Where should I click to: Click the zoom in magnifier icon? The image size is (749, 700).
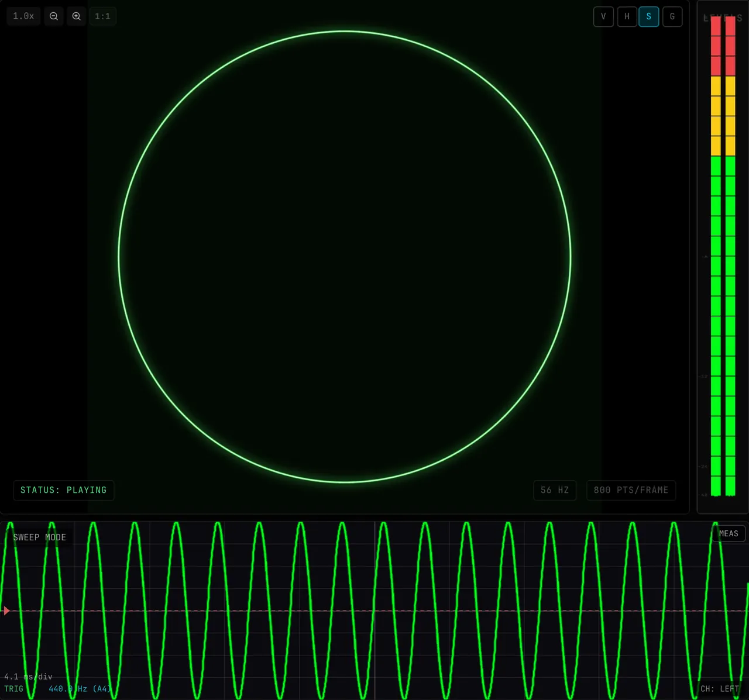click(77, 16)
